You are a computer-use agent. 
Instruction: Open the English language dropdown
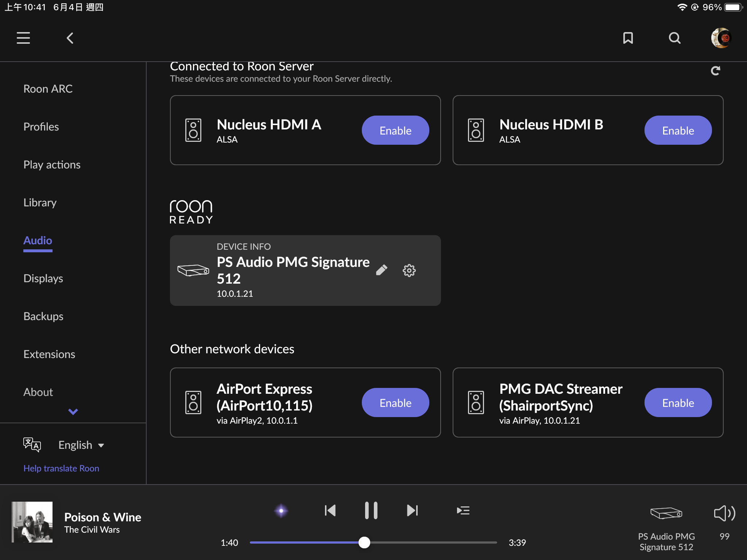(81, 445)
